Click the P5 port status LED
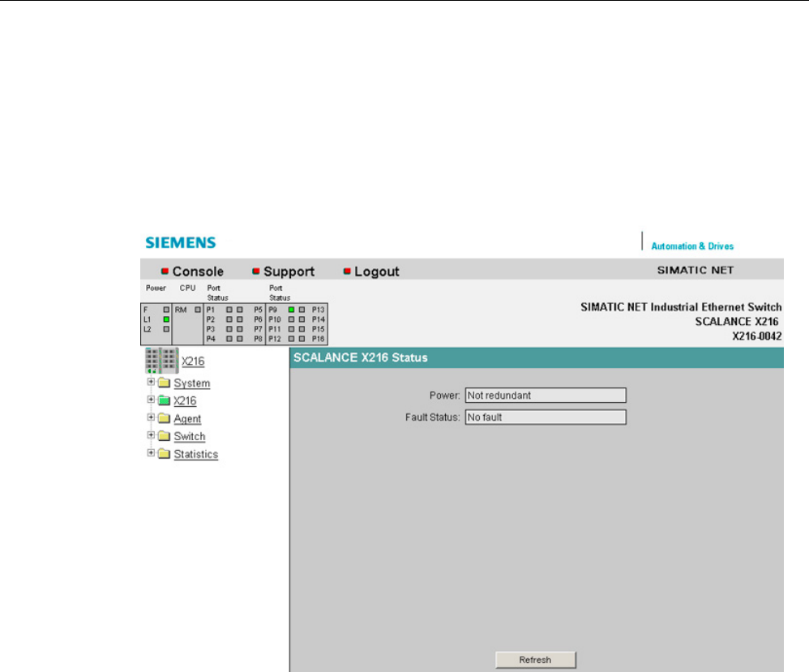Viewport: 809px width, 672px height. [x=239, y=310]
